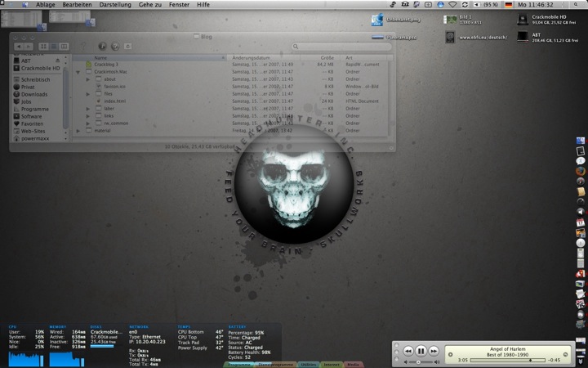This screenshot has width=588, height=368.
Task: Sort by the Name column header
Action: [149, 58]
